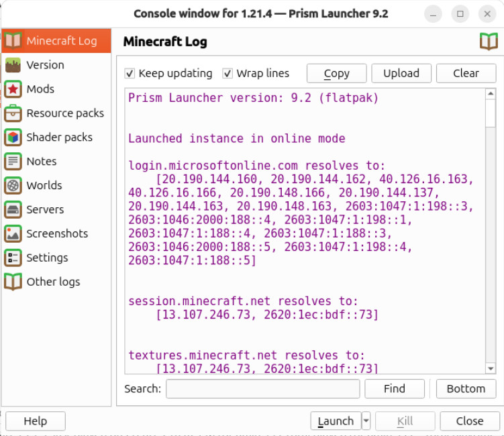The height and width of the screenshot is (436, 504).
Task: Click the Servers drive icon
Action: 13,209
